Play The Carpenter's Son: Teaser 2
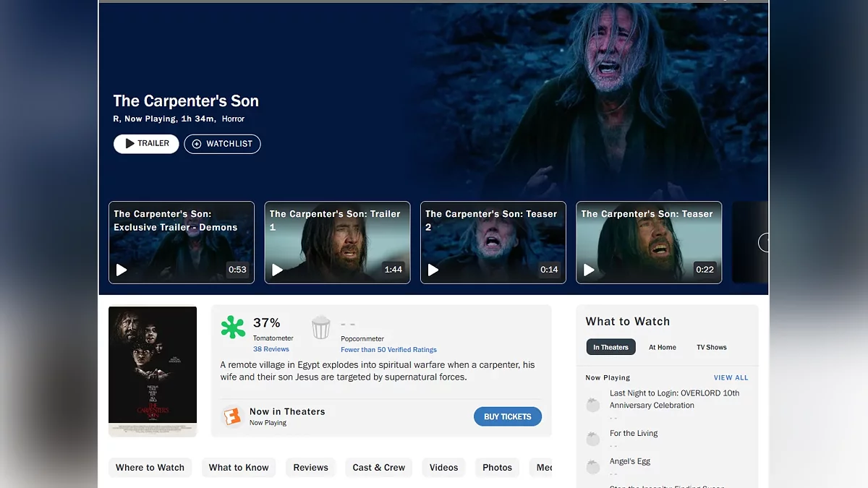The image size is (868, 488). pos(493,242)
